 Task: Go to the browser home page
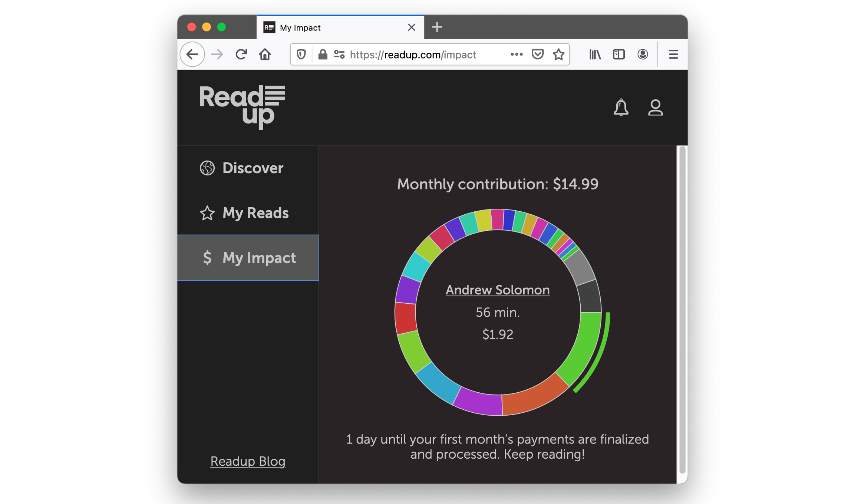tap(265, 54)
